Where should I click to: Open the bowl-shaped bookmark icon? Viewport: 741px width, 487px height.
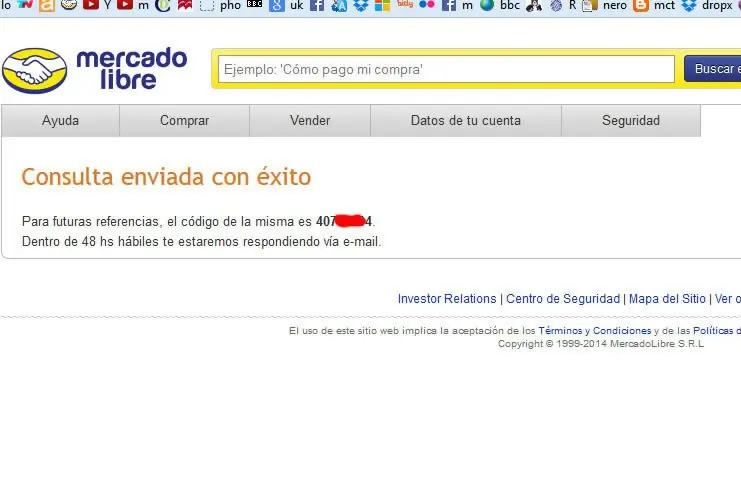pos(69,5)
